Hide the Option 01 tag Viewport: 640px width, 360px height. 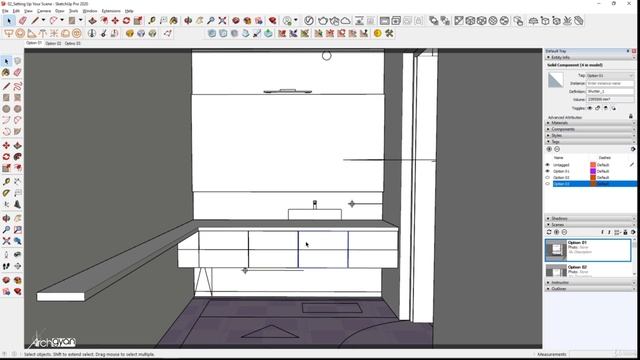coord(548,171)
